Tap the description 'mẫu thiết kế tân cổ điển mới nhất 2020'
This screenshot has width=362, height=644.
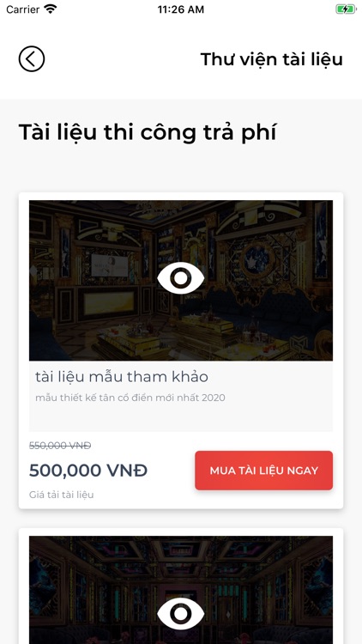click(x=130, y=398)
